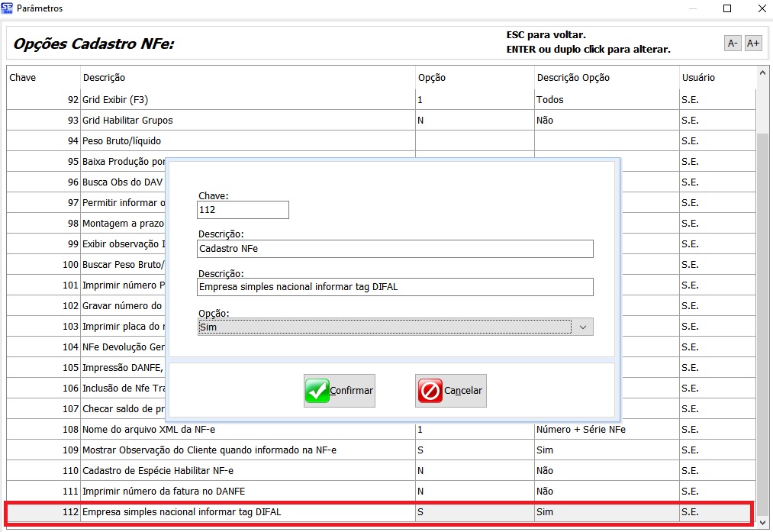Select row 112 Empresa simples nacional
Image resolution: width=773 pixels, height=532 pixels.
tap(229, 512)
